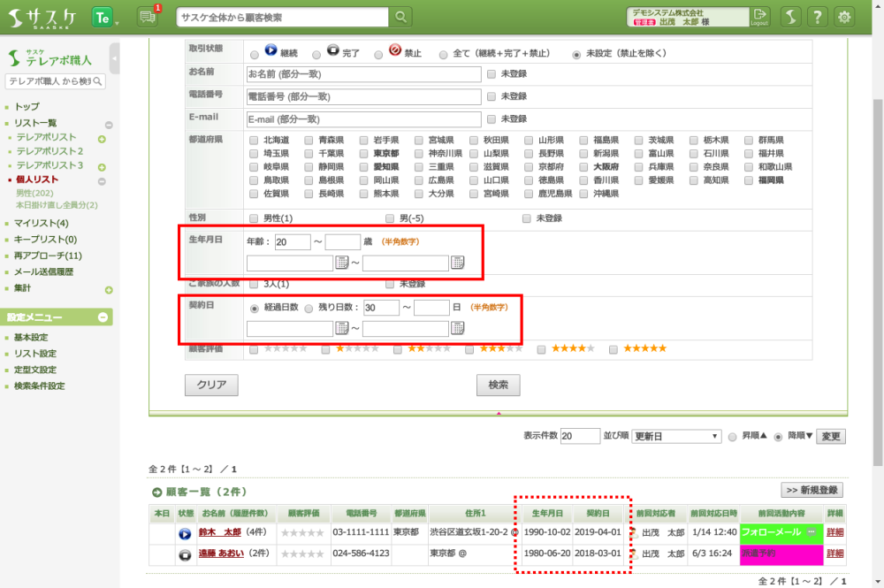Open calendar picker for contract date end
The image size is (884, 588).
[x=458, y=329]
